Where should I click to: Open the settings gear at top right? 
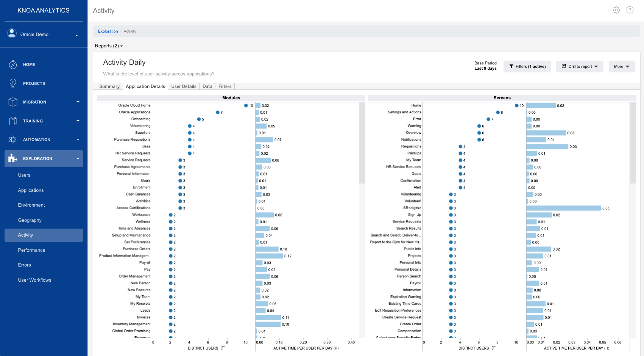[616, 10]
